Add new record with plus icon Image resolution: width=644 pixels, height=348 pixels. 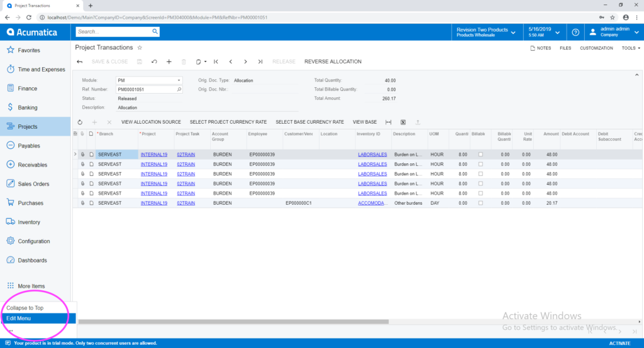pyautogui.click(x=169, y=62)
